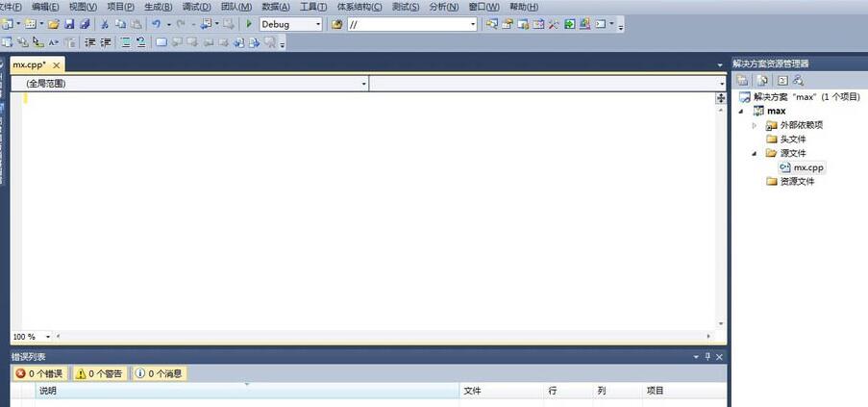
Task: Expand the 外部依赖项 tree node
Action: 754,126
